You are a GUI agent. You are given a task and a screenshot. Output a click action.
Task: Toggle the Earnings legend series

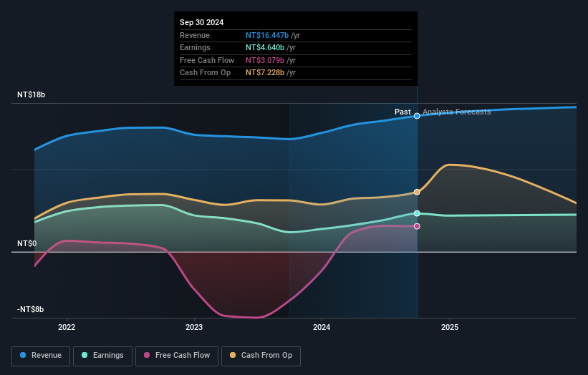[102, 356]
